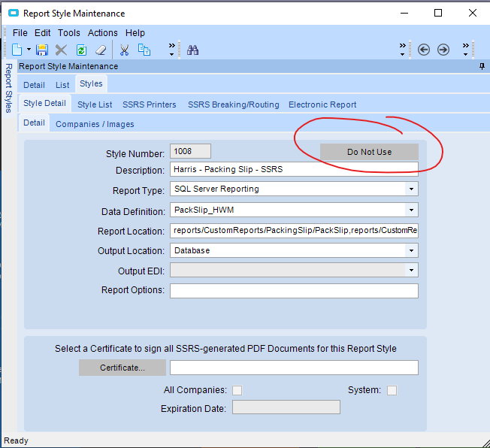The width and height of the screenshot is (490, 448).
Task: Expand toolbar overflow left of Back arrow
Action: (x=403, y=50)
